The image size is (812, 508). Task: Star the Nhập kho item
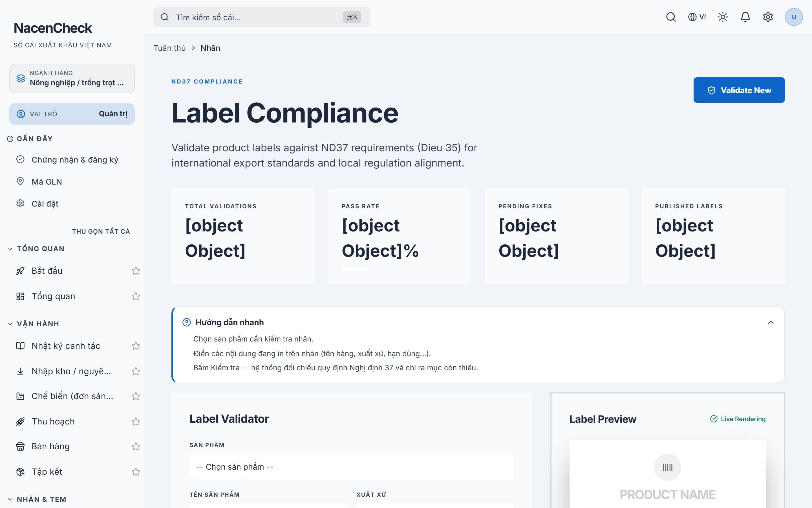136,371
